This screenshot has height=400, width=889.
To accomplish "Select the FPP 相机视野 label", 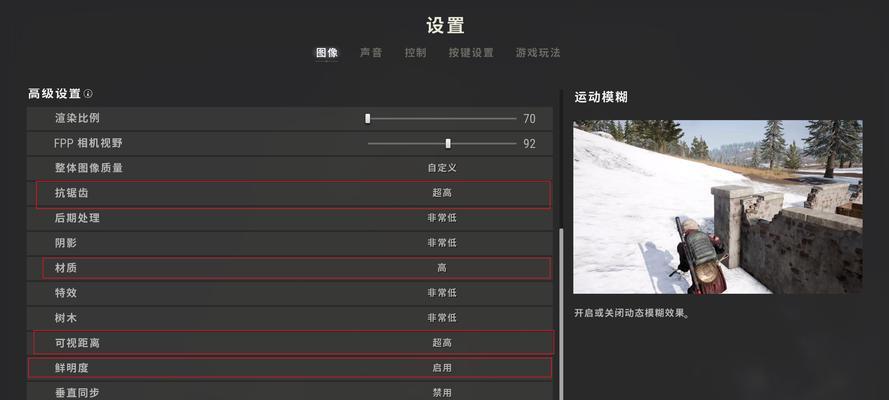I will point(88,143).
